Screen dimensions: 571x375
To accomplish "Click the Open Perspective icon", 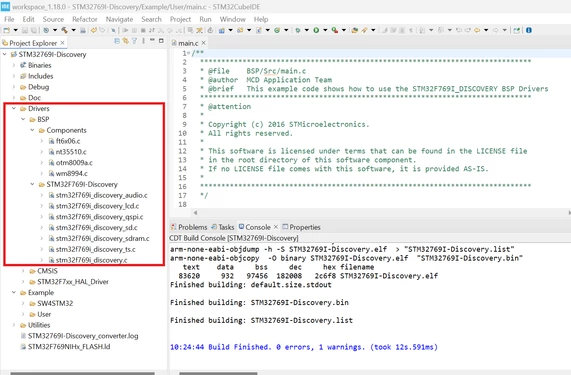I will click(x=516, y=30).
